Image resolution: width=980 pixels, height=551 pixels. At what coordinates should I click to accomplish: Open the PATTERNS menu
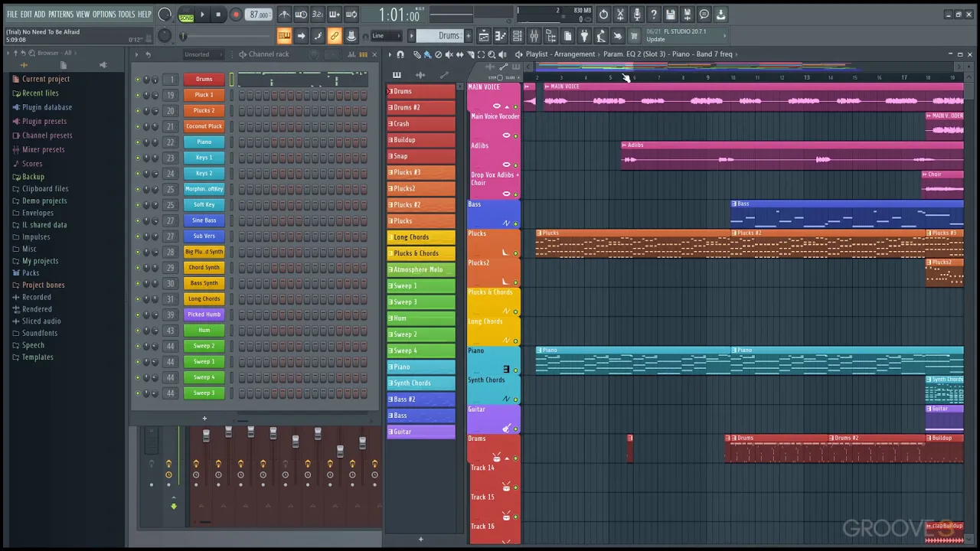pyautogui.click(x=60, y=15)
